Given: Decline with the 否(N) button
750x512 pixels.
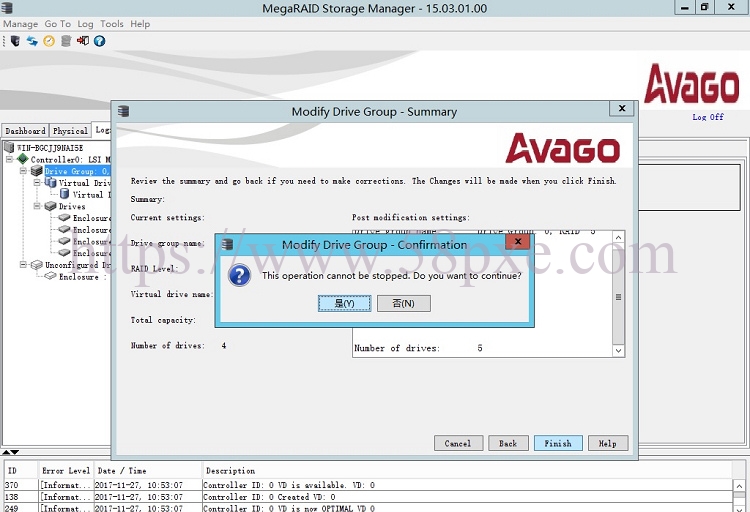Looking at the screenshot, I should point(404,303).
